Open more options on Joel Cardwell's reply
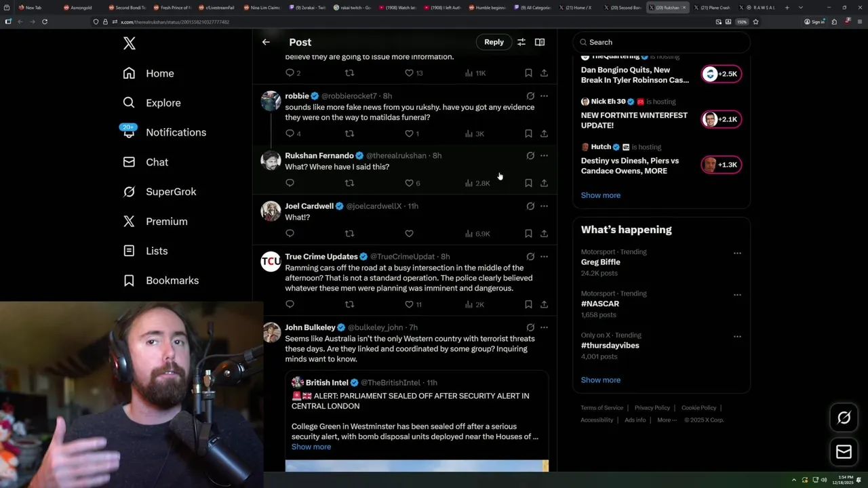 [544, 206]
